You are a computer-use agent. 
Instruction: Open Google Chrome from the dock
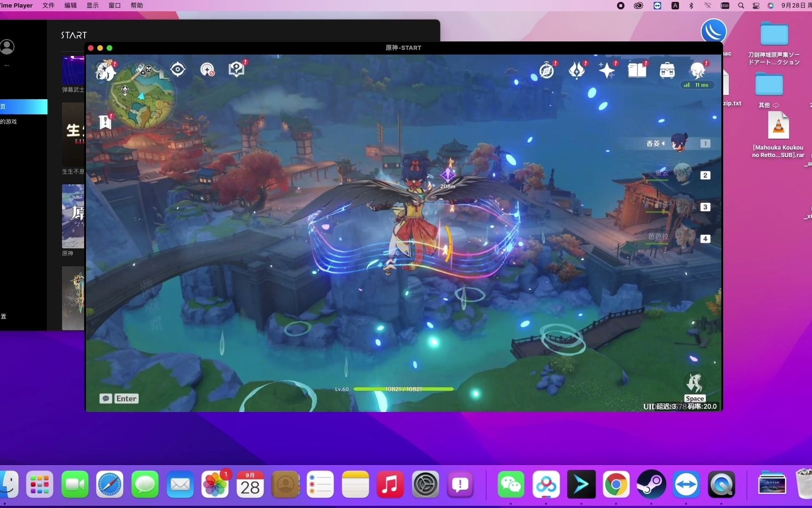[616, 484]
